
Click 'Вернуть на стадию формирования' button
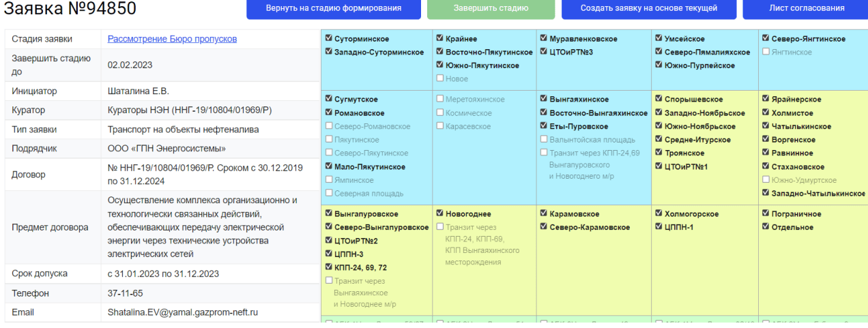tap(334, 9)
